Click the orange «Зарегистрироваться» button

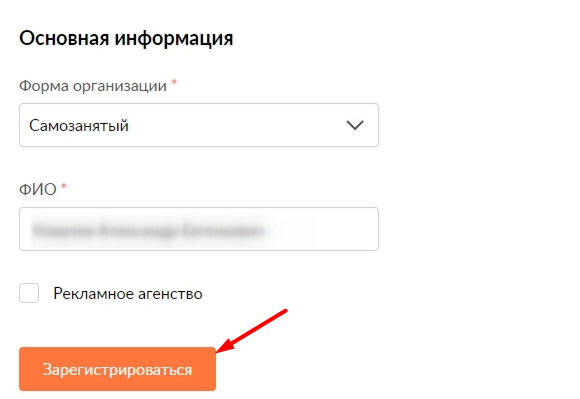point(117,369)
